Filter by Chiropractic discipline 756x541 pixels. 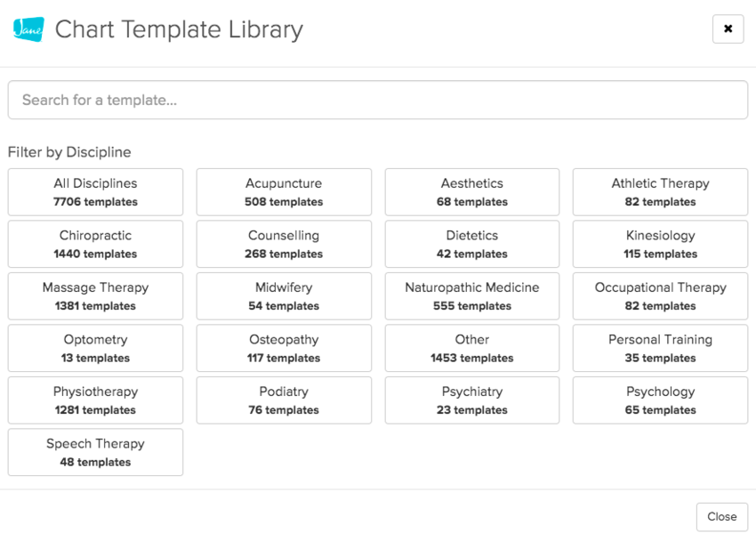pos(95,244)
